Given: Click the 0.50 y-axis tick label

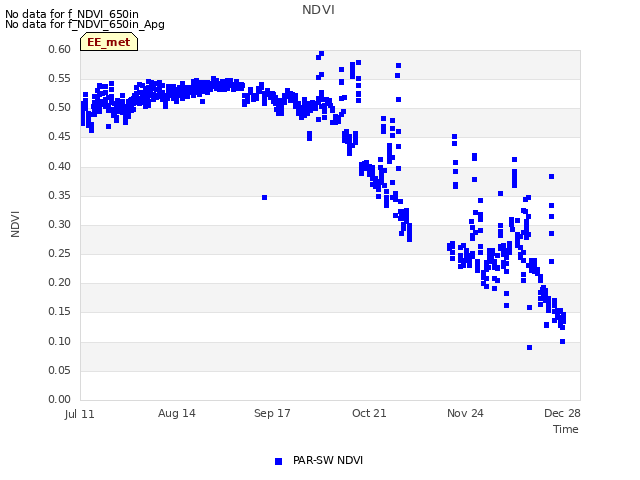Looking at the screenshot, I should point(60,107).
